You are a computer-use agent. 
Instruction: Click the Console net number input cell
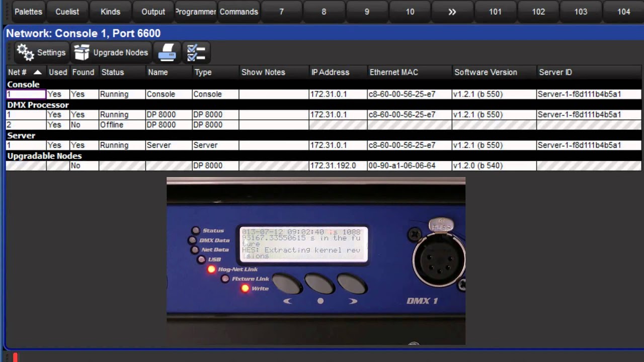(x=26, y=94)
